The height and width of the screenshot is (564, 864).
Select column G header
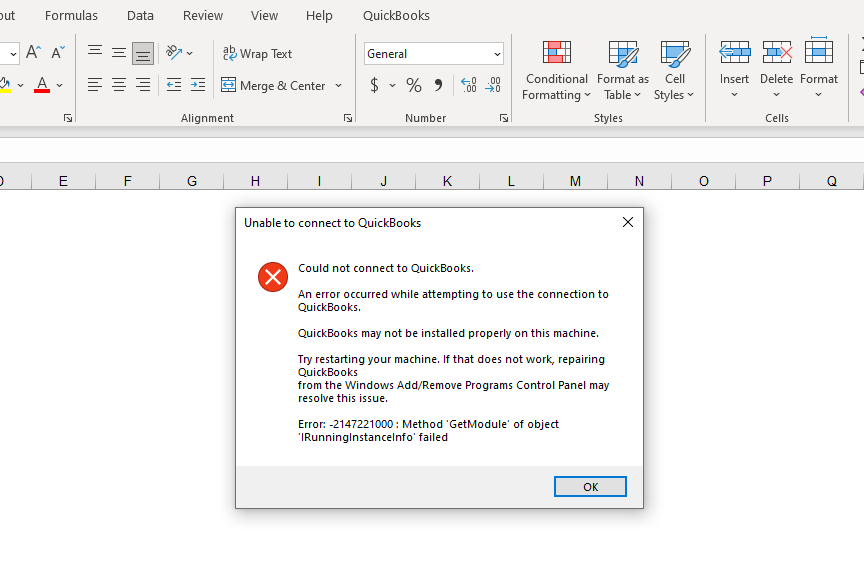coord(192,181)
